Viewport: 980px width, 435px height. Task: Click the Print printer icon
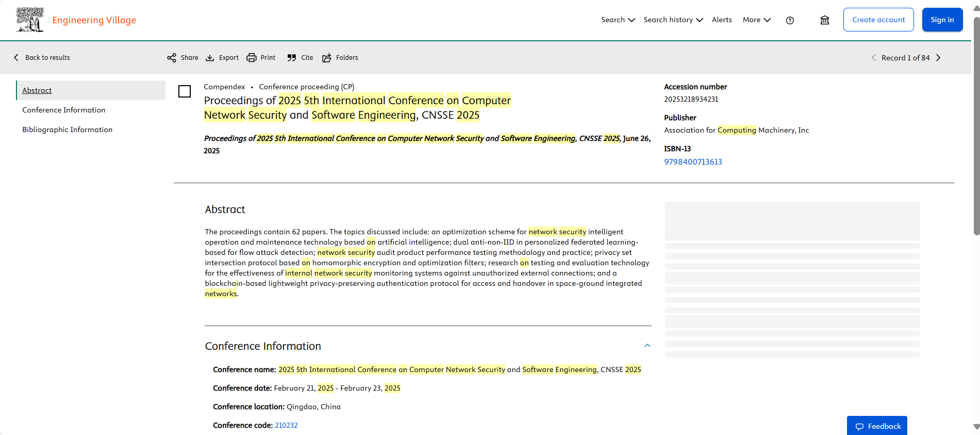[252, 58]
